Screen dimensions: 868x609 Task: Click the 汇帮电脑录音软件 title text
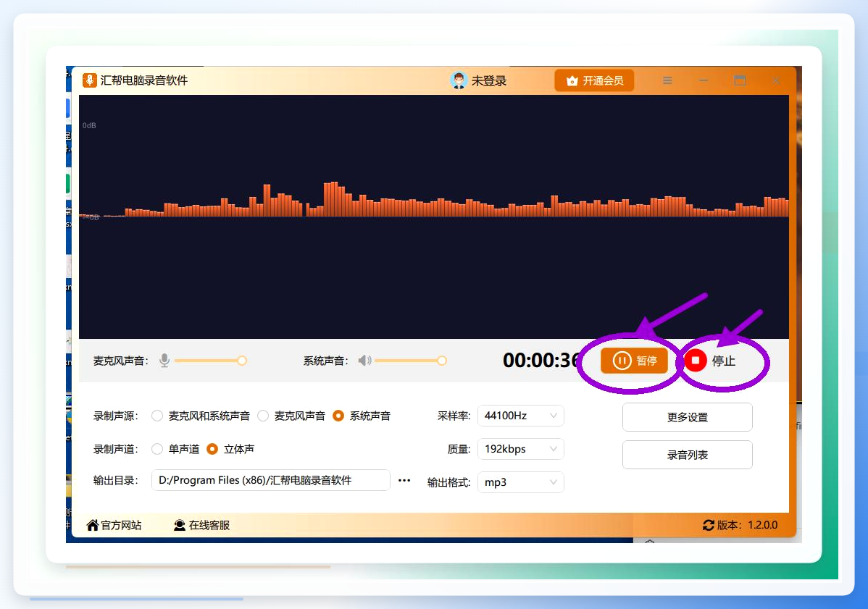(144, 80)
